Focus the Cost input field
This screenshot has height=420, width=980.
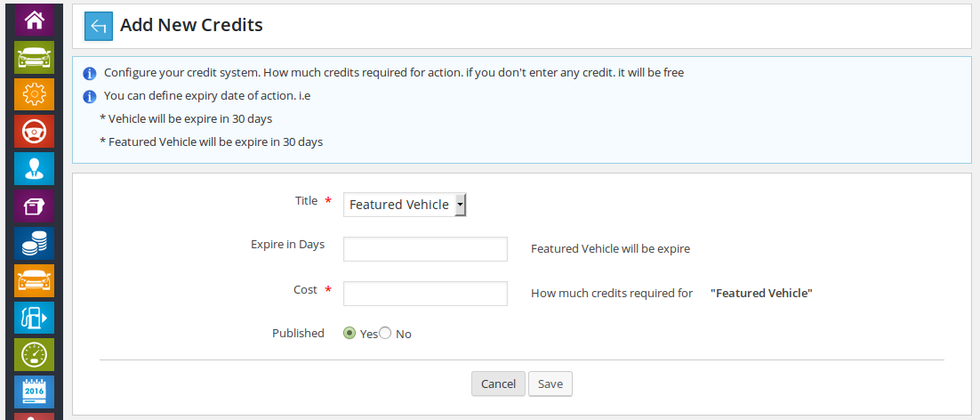tap(425, 293)
